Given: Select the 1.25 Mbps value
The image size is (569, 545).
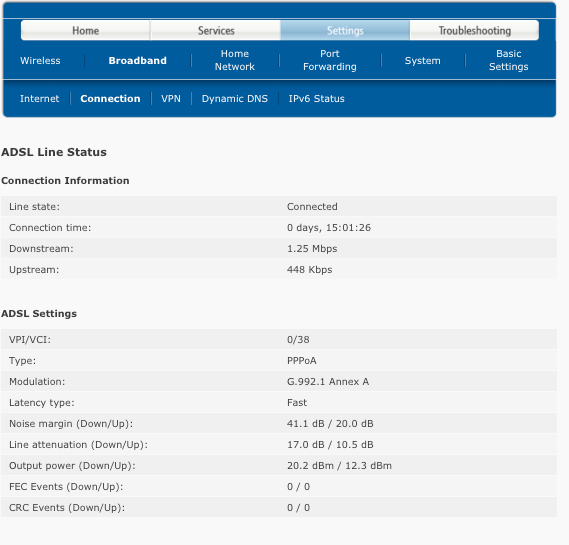Looking at the screenshot, I should coord(312,249).
